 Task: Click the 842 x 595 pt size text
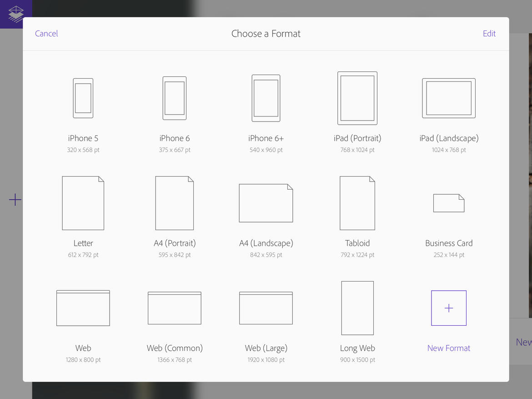(266, 255)
